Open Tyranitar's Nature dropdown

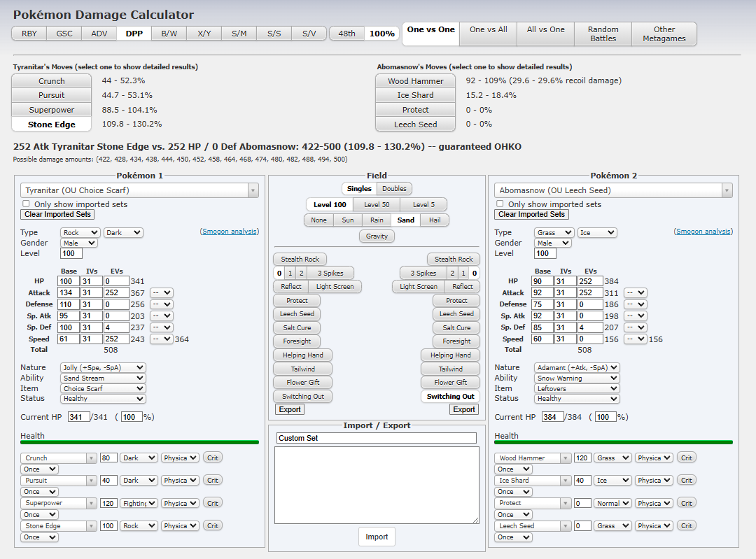click(103, 367)
